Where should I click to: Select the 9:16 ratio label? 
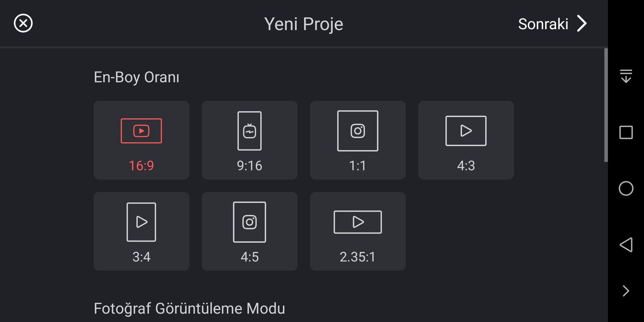coord(250,166)
